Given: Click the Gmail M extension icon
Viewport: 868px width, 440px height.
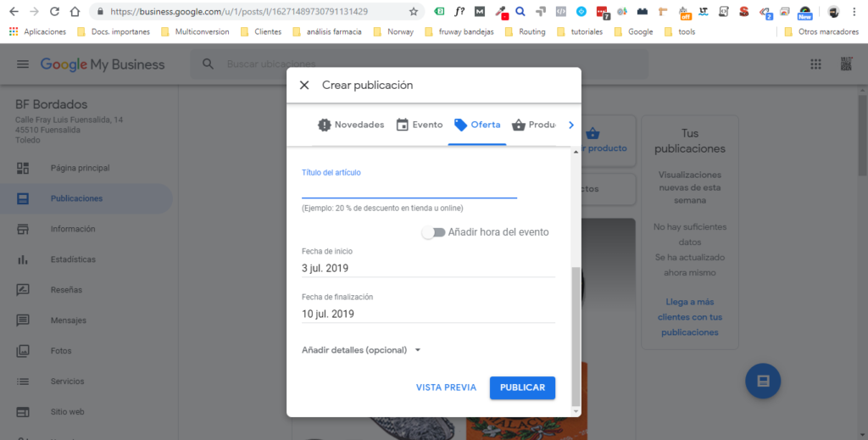Looking at the screenshot, I should [480, 12].
